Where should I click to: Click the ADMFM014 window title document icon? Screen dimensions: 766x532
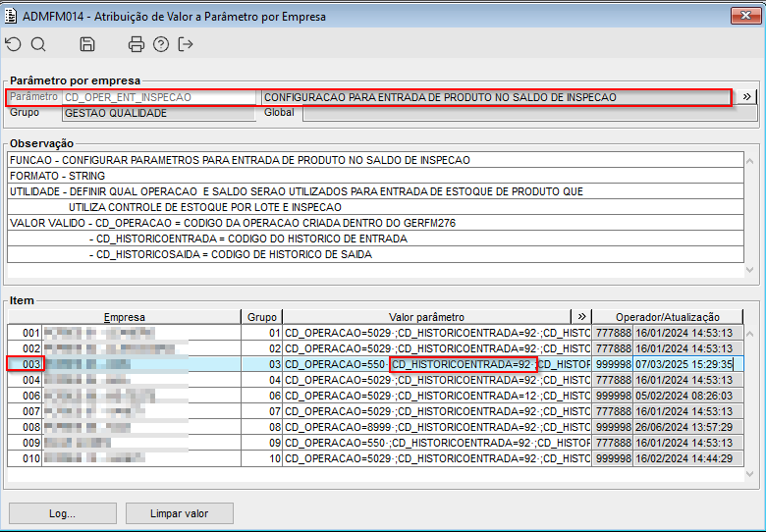10,16
